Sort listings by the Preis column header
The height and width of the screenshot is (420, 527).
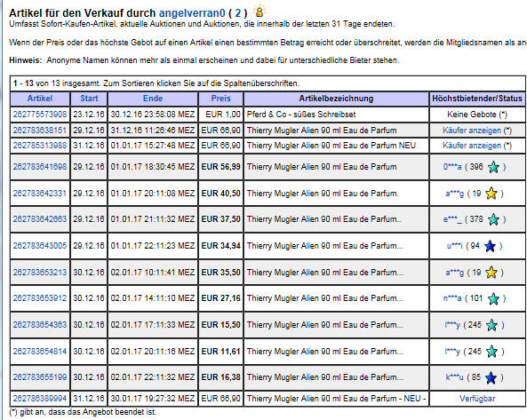tap(220, 99)
